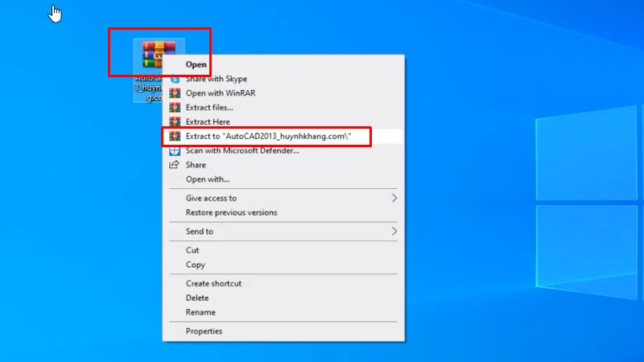Select Copy from the context menu
The image size is (644, 362).
196,265
